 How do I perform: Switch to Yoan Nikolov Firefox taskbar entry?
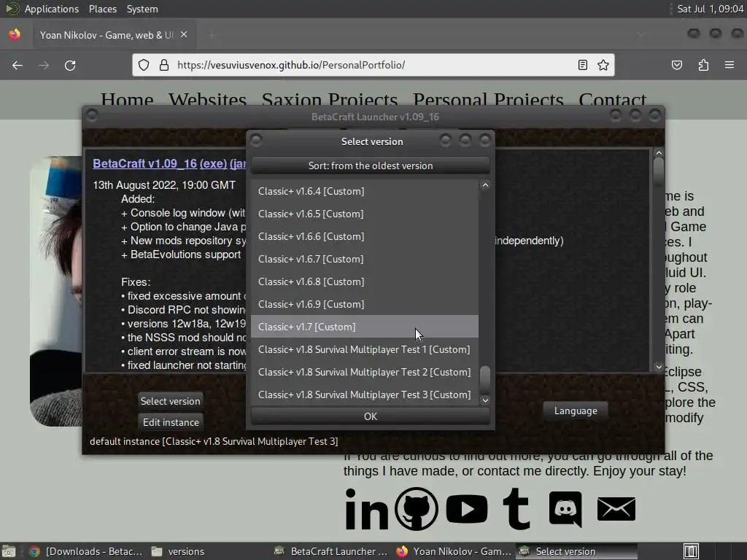click(x=454, y=551)
